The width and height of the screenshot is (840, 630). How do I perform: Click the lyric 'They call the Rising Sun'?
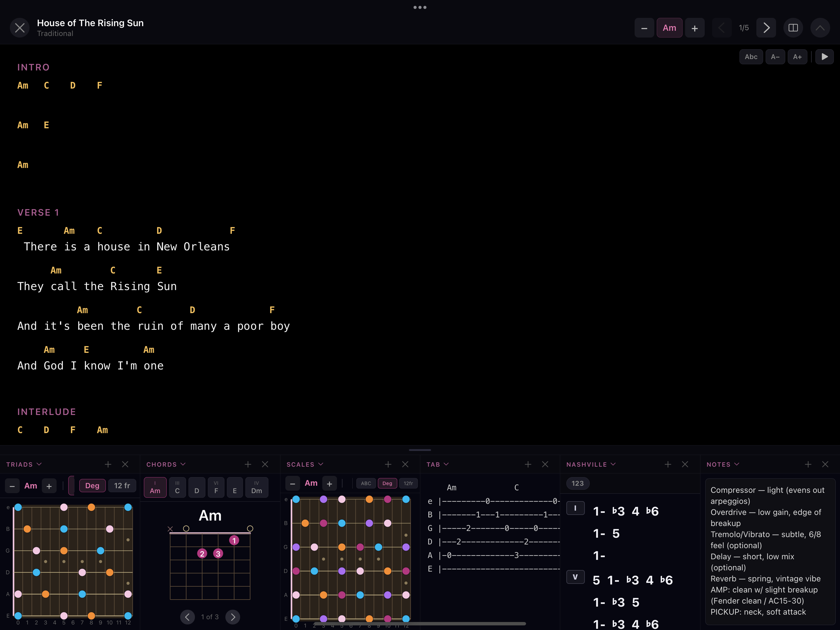[x=97, y=286]
